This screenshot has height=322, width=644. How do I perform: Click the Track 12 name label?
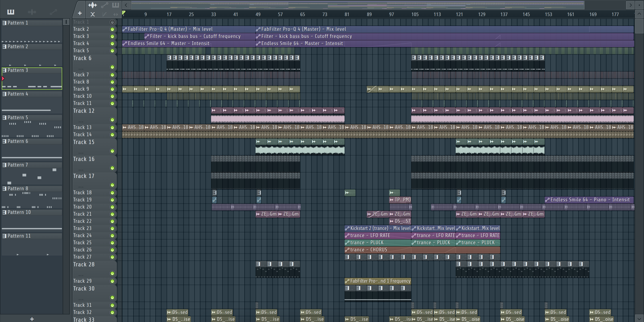point(84,111)
